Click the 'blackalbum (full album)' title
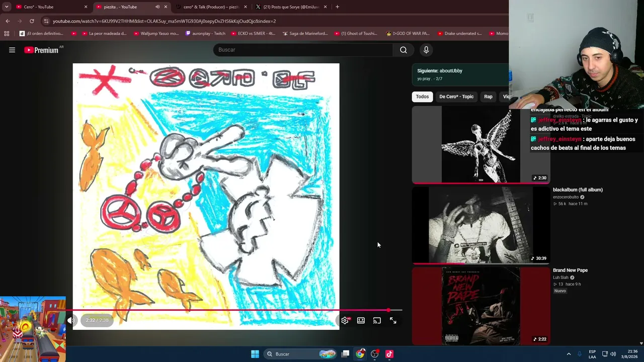644x362 pixels. point(578,190)
